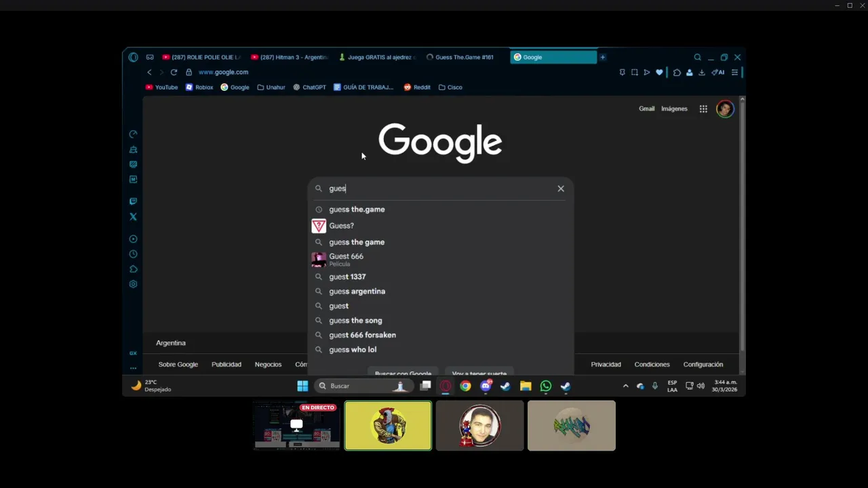The width and height of the screenshot is (868, 488).
Task: Select the active Google tab
Action: tap(553, 58)
